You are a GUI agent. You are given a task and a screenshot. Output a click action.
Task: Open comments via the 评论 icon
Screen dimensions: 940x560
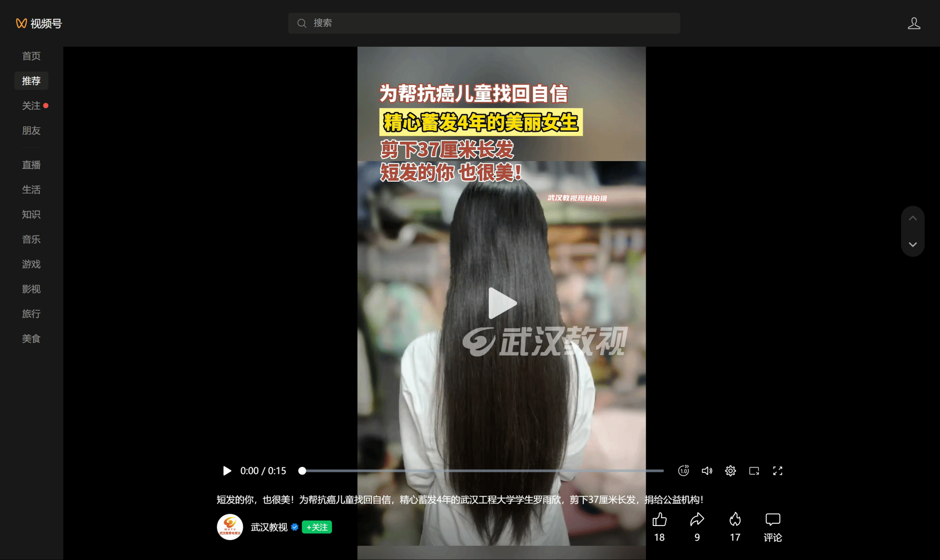pos(772,520)
